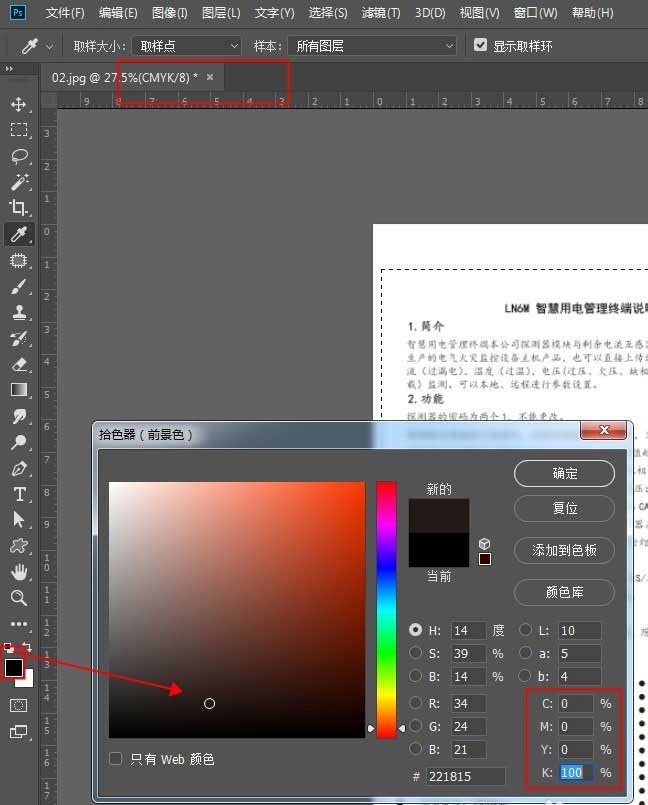The width and height of the screenshot is (648, 805).
Task: Enable 只有 Web 颜色 checkbox
Action: tap(116, 759)
